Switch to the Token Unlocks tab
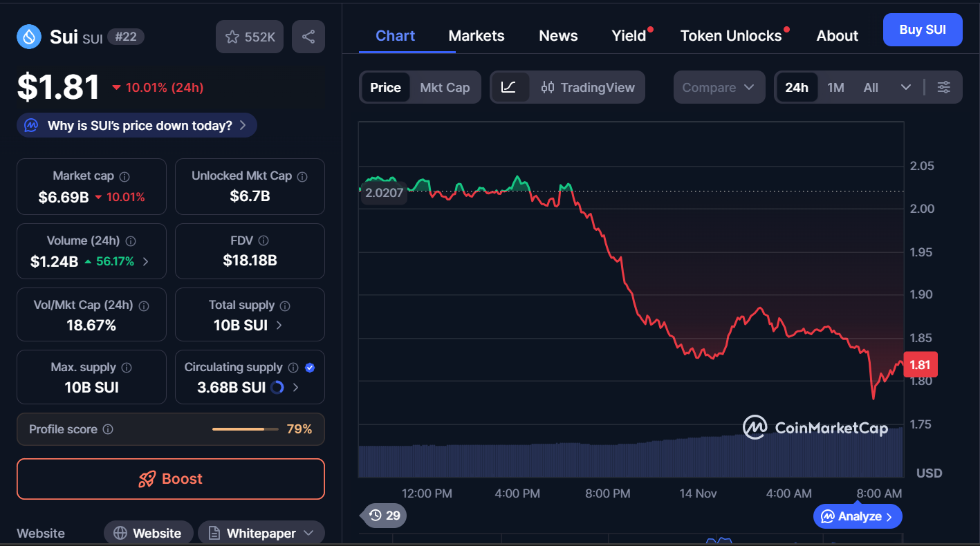This screenshot has width=980, height=546. pos(730,36)
